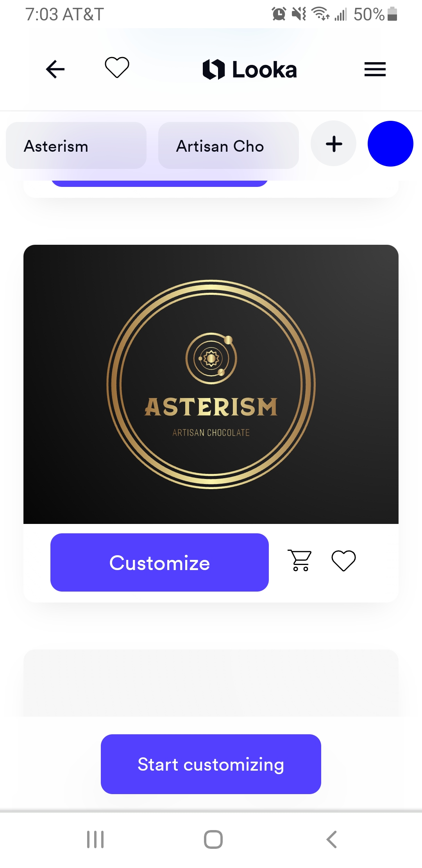The width and height of the screenshot is (422, 868).
Task: Open saved favorites via header heart icon
Action: [x=117, y=67]
